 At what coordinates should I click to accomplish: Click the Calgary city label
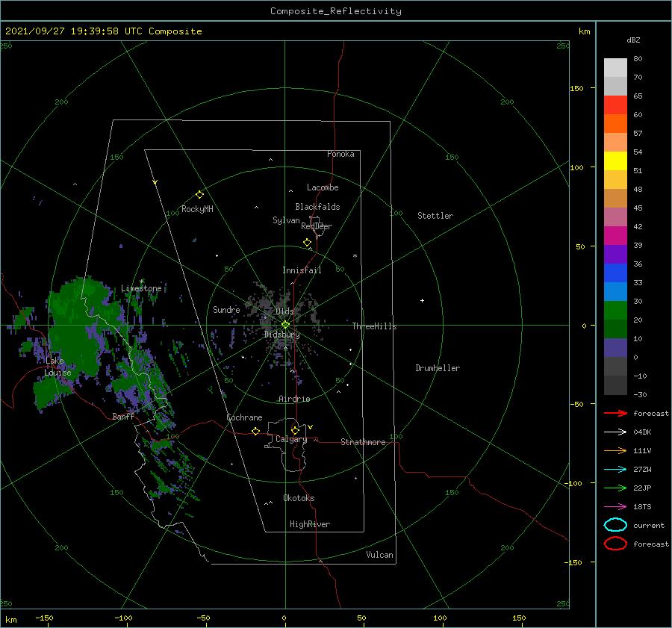tap(291, 439)
